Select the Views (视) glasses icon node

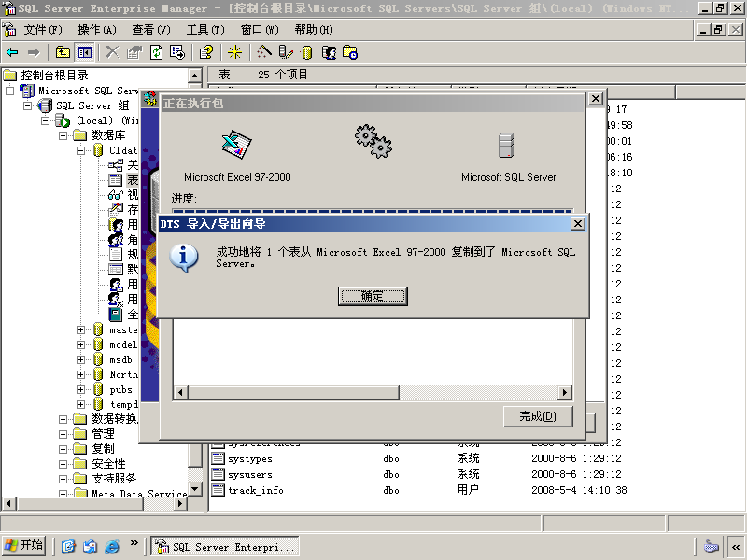pos(116,195)
